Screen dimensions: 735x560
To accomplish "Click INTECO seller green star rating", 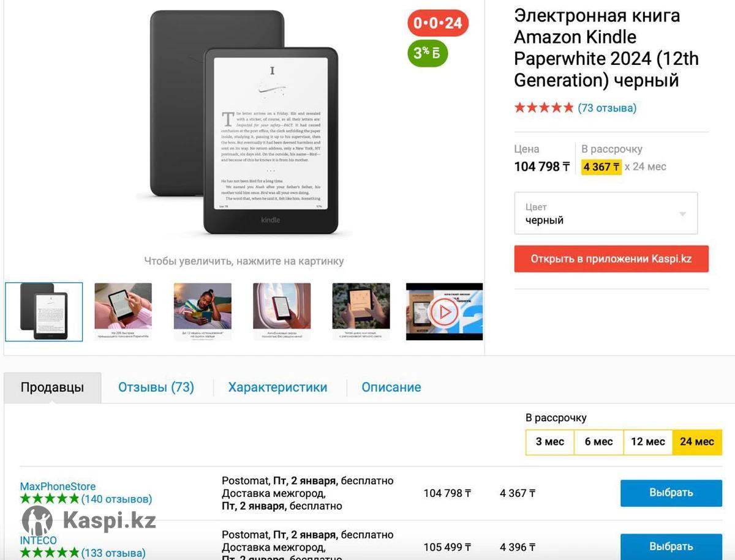I will [x=50, y=553].
